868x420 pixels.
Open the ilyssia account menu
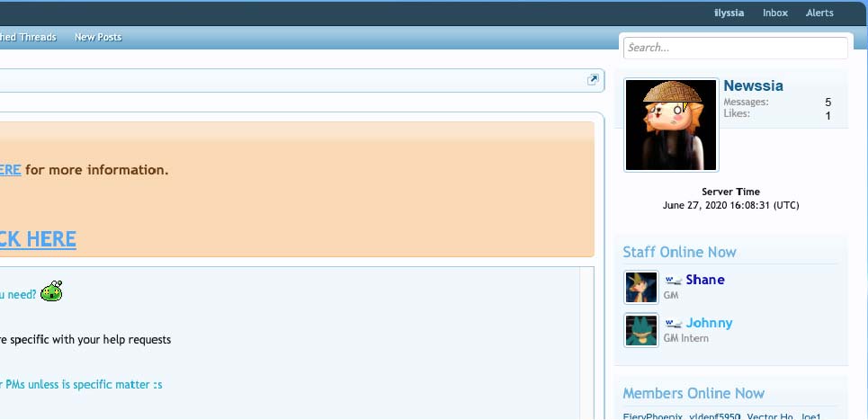[729, 13]
